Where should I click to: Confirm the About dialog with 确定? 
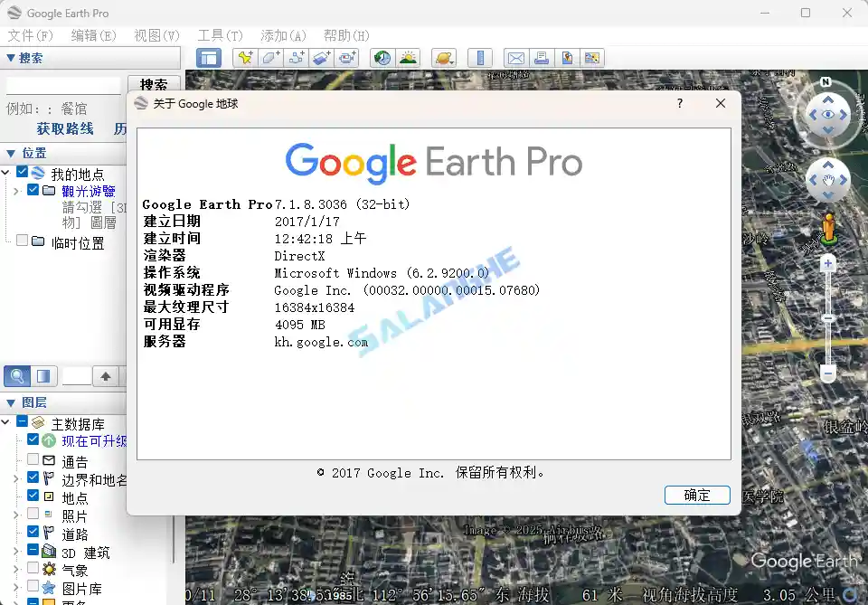click(697, 495)
